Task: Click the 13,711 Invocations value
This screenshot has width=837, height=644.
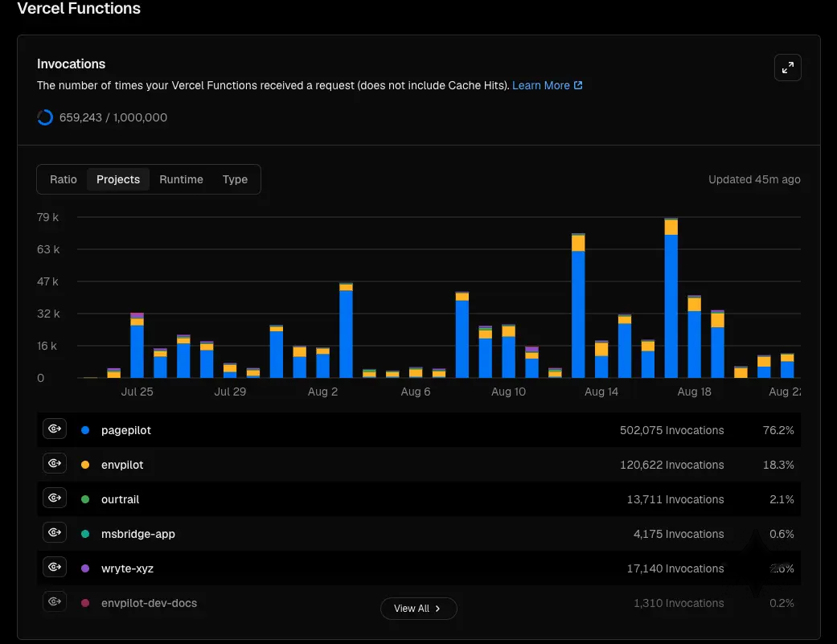Action: point(675,499)
